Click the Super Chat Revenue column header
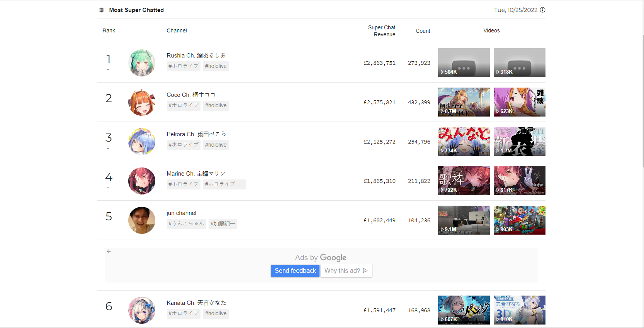Viewport: 644px width, 328px height. [382, 31]
